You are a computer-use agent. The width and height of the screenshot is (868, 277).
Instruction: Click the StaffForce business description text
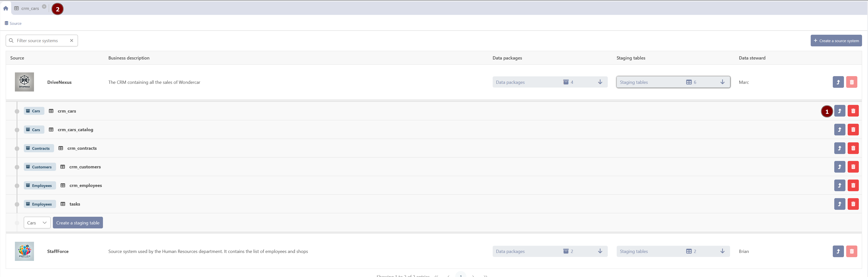(208, 251)
